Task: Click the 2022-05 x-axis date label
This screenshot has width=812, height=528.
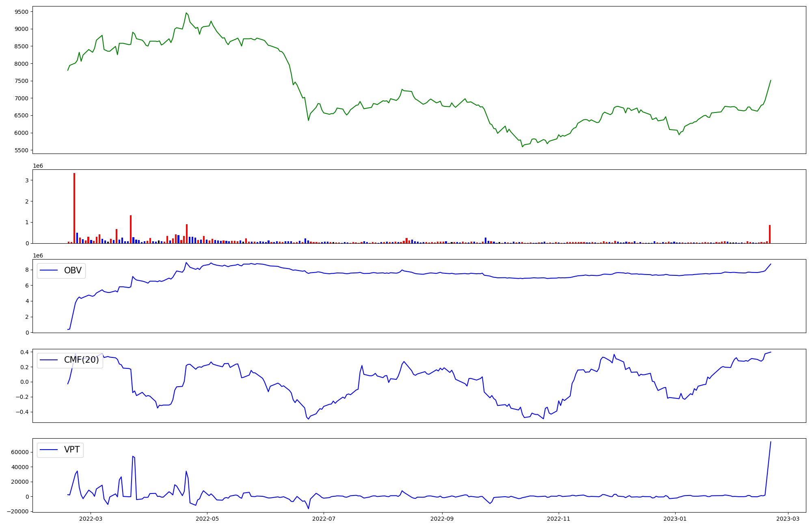Action: point(207,518)
